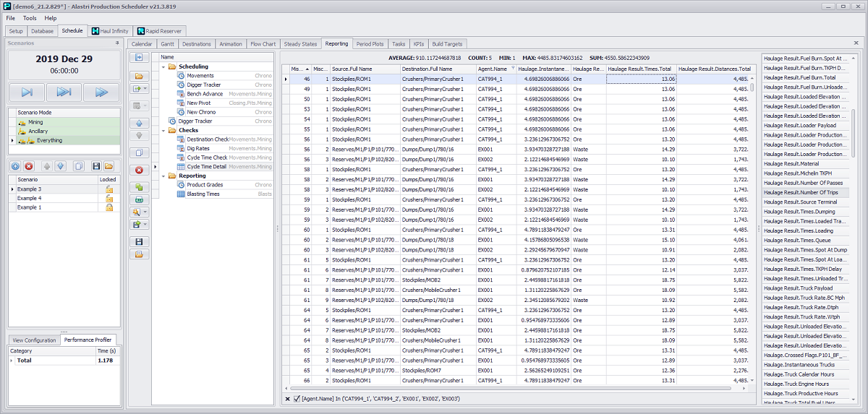868x414 pixels.
Task: Click the step-forward playback button
Action: coord(27,92)
